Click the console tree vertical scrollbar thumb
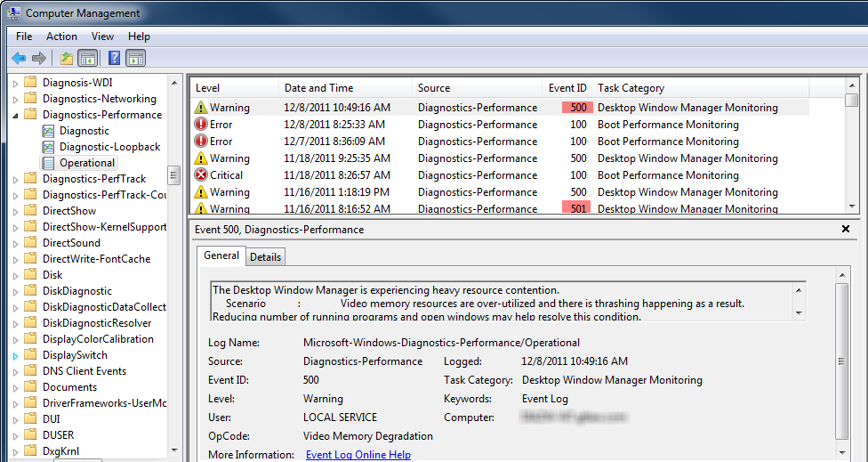The image size is (868, 462). coord(174,174)
